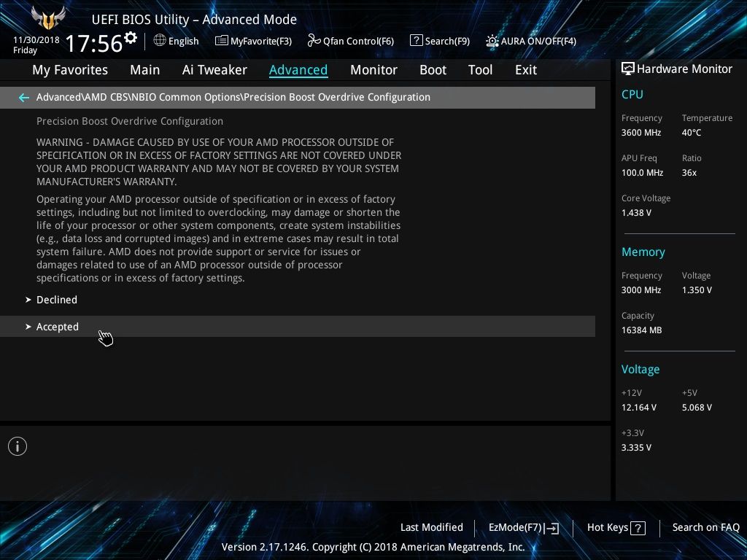Click the Search question mark icon
This screenshot has width=747, height=560.
point(416,41)
